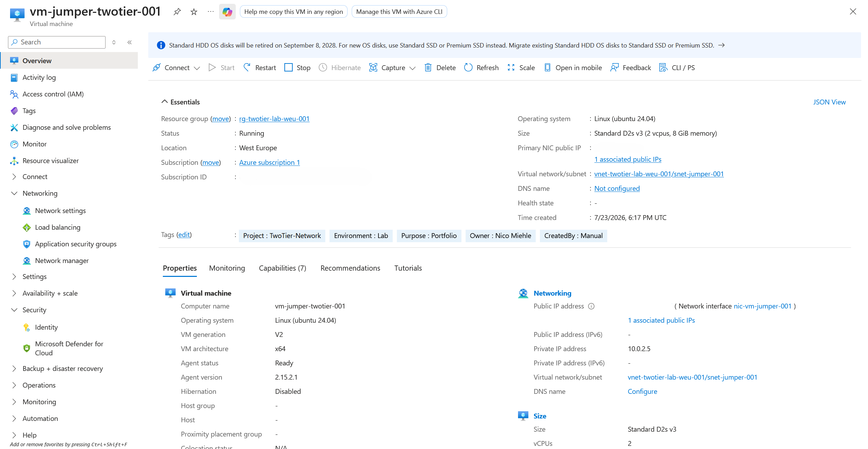This screenshot has width=868, height=449.
Task: Open Network manager in sidebar
Action: [62, 261]
